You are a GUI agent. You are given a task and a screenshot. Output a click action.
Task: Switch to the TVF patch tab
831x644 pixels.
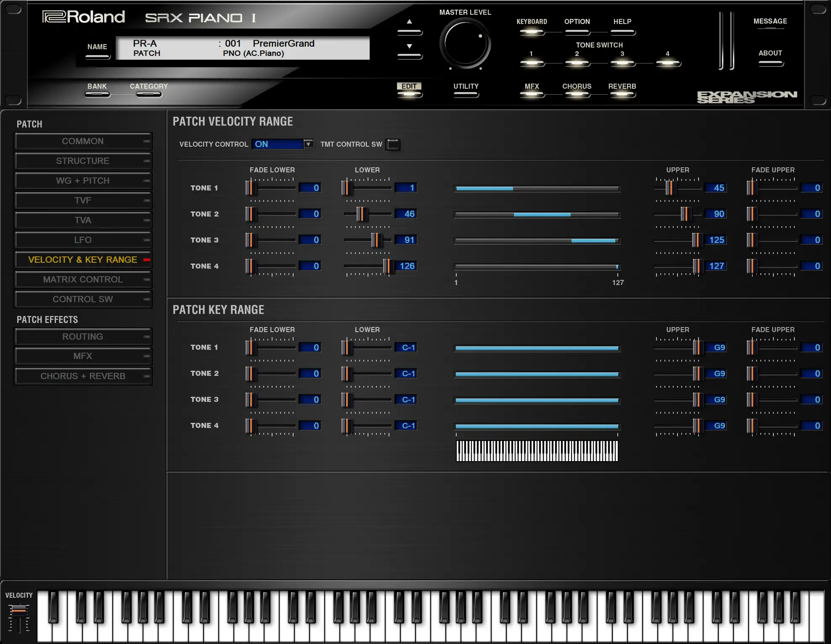83,201
